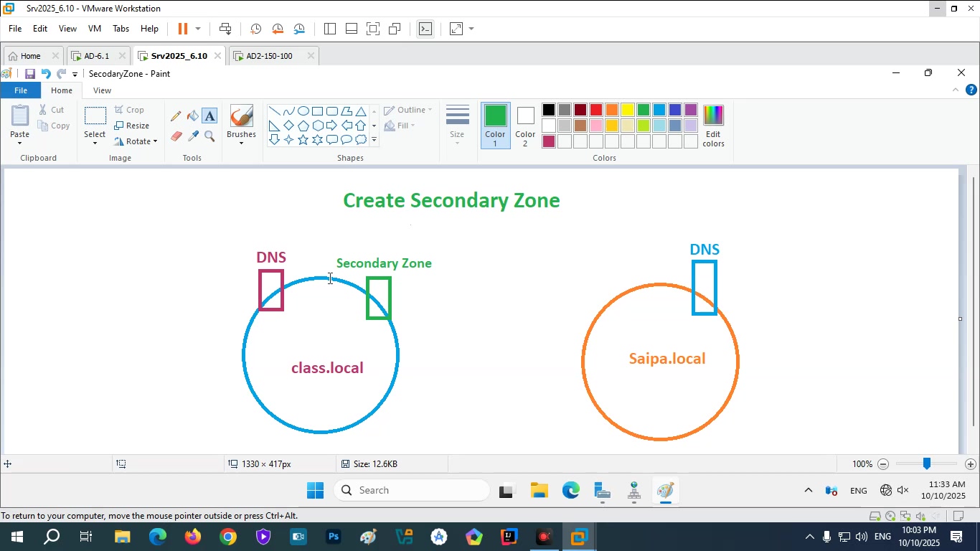Revert to snapshot in VMware toolbar
The height and width of the screenshot is (551, 980).
[x=278, y=29]
